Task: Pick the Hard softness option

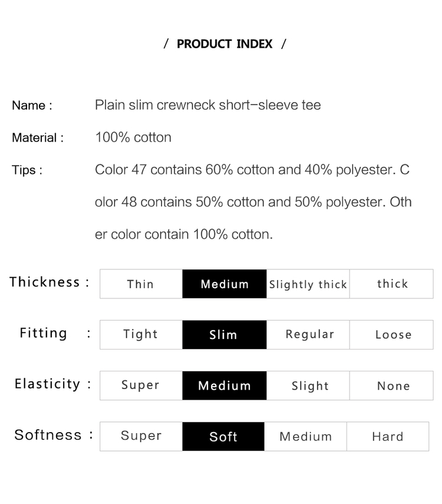Action: [x=388, y=436]
